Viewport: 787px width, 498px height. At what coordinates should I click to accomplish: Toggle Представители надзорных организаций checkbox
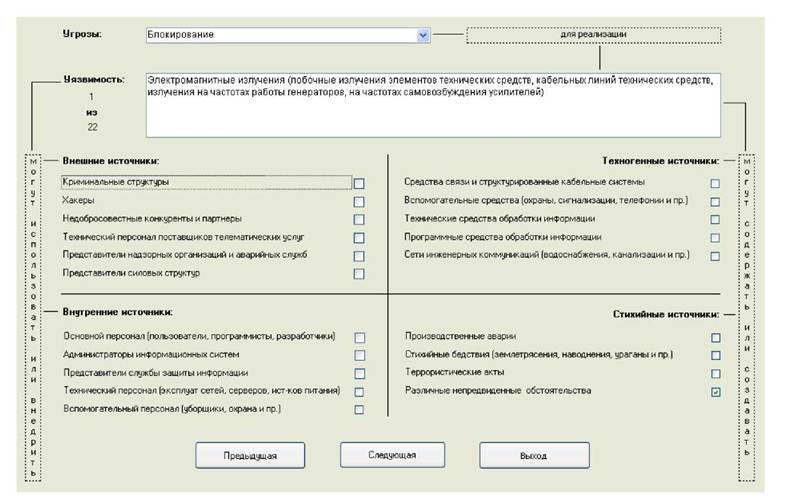359,255
